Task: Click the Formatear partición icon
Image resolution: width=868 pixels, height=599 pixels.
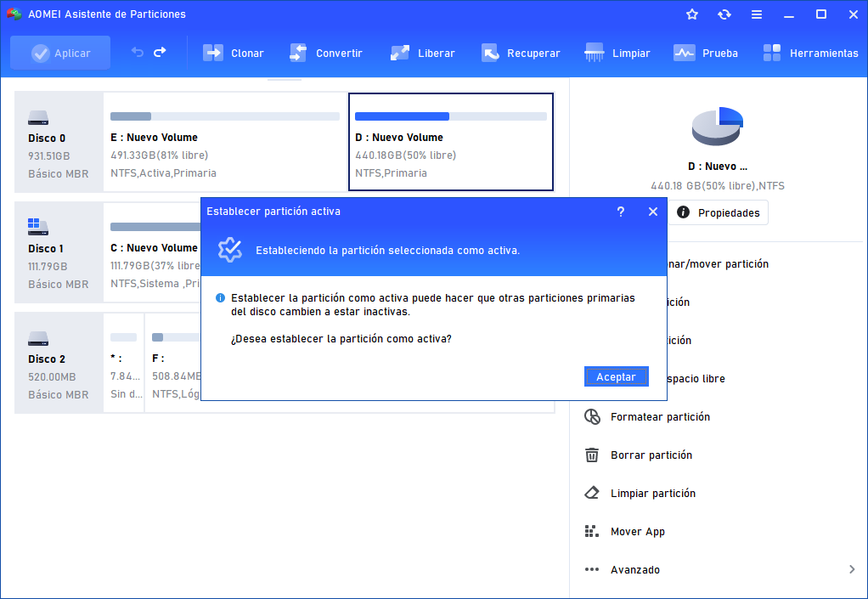Action: pyautogui.click(x=592, y=417)
